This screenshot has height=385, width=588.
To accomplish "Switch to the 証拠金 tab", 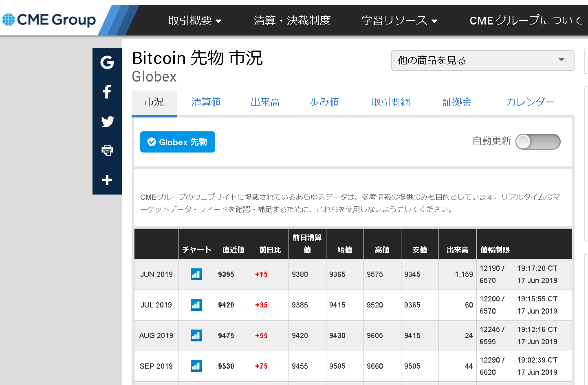I will tap(457, 102).
